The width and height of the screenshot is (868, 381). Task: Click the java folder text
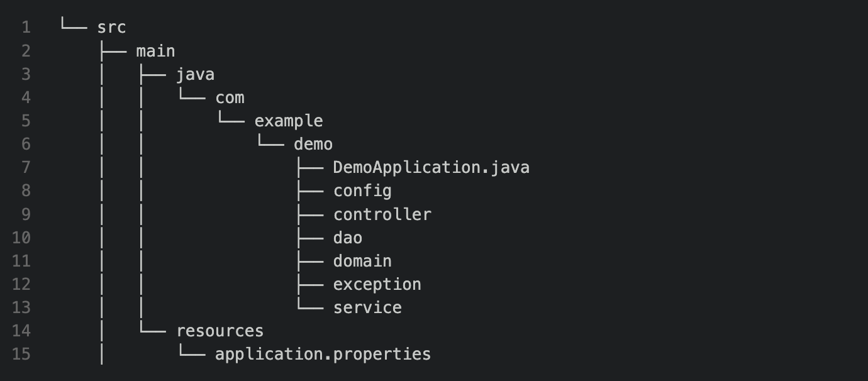tap(196, 75)
